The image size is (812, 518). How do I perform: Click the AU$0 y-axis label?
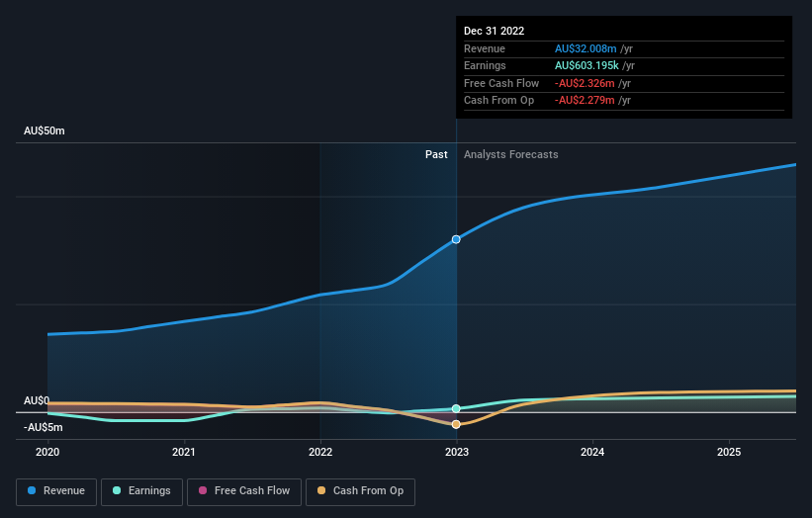37,401
